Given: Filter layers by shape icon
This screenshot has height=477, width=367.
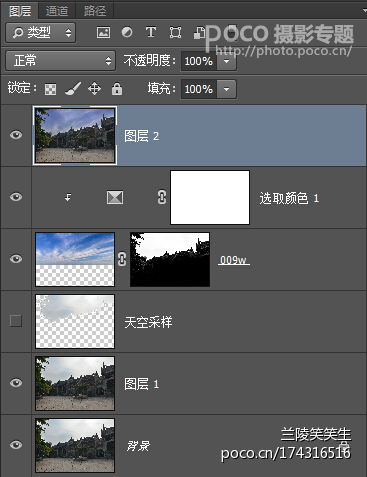Looking at the screenshot, I should 175,32.
